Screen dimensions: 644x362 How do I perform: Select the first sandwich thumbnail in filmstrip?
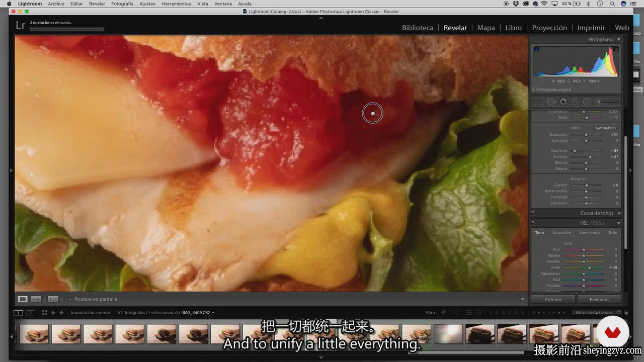34,334
